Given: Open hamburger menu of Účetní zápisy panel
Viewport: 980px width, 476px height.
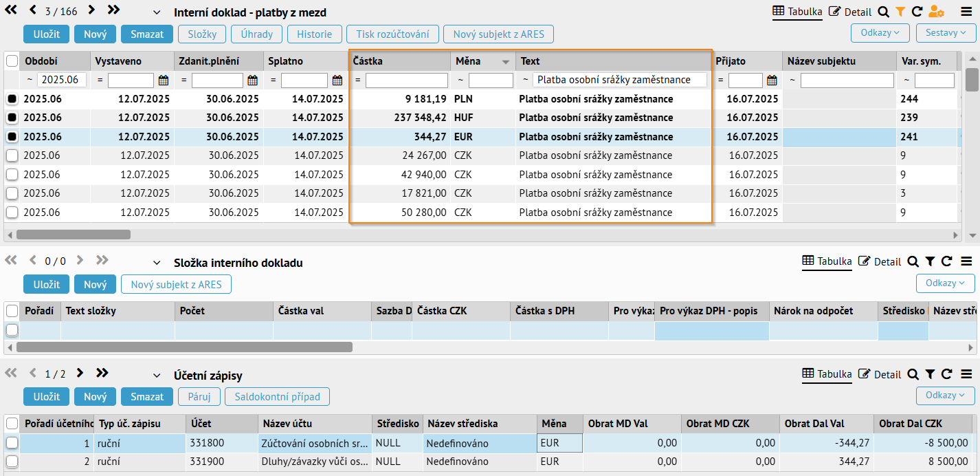Looking at the screenshot, I should pyautogui.click(x=966, y=374).
